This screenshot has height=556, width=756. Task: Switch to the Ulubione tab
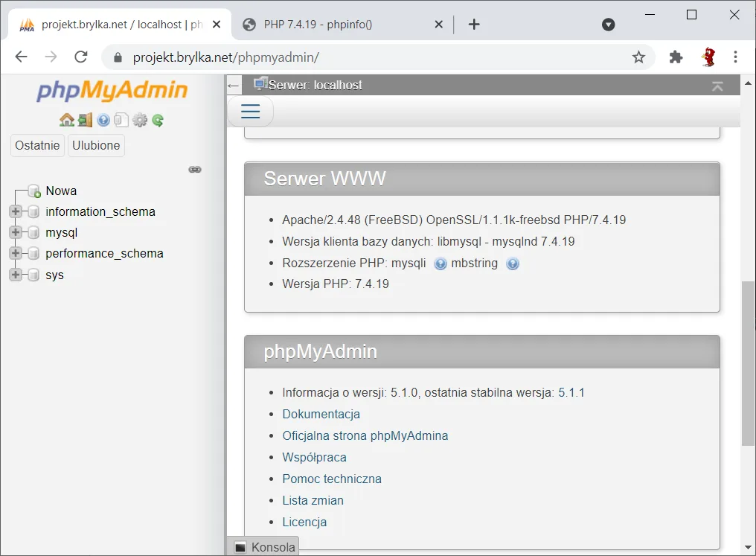click(x=96, y=146)
